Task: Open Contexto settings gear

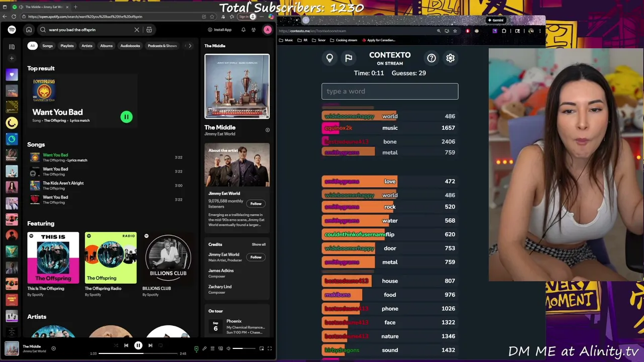Action: [x=450, y=58]
